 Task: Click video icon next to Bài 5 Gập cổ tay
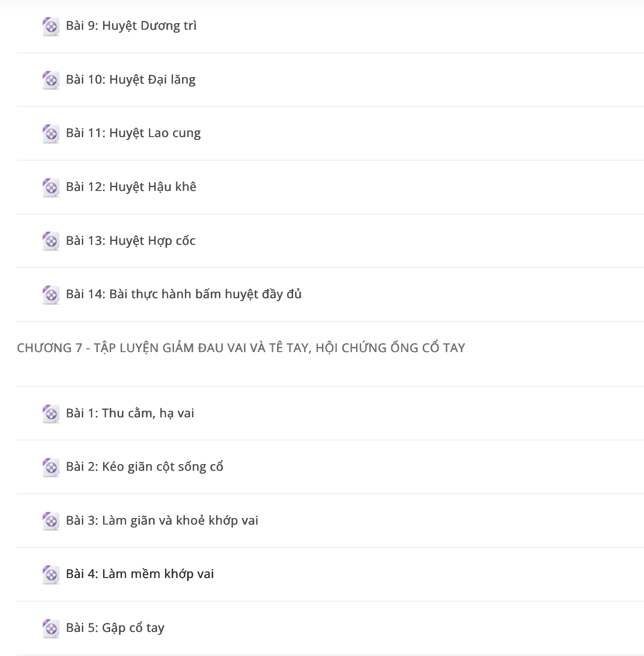click(x=51, y=628)
